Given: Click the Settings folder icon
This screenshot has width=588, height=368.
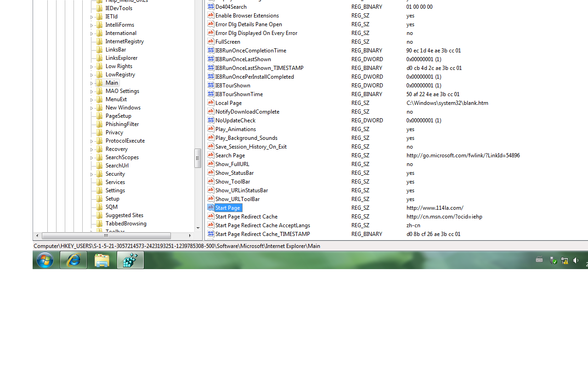Looking at the screenshot, I should point(99,190).
